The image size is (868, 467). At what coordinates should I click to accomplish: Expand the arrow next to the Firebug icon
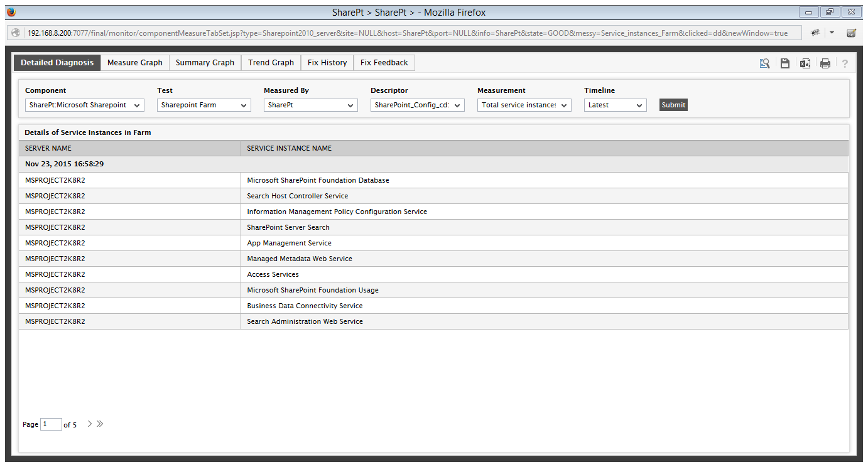(832, 33)
